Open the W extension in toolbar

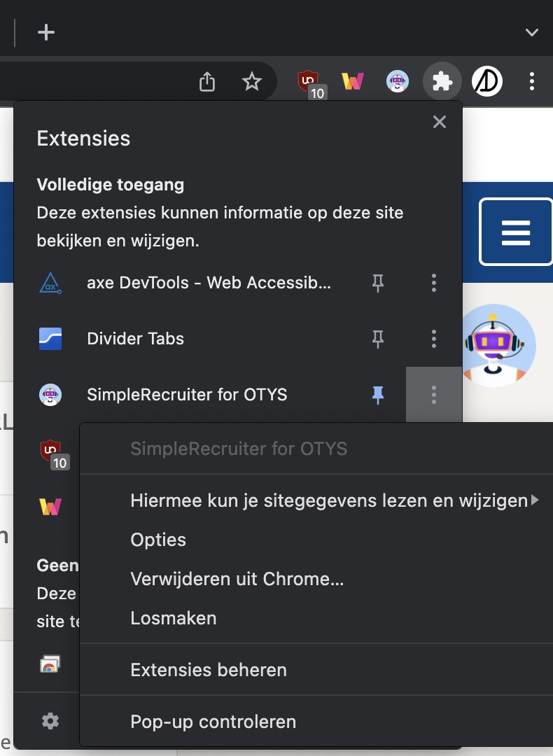(352, 81)
